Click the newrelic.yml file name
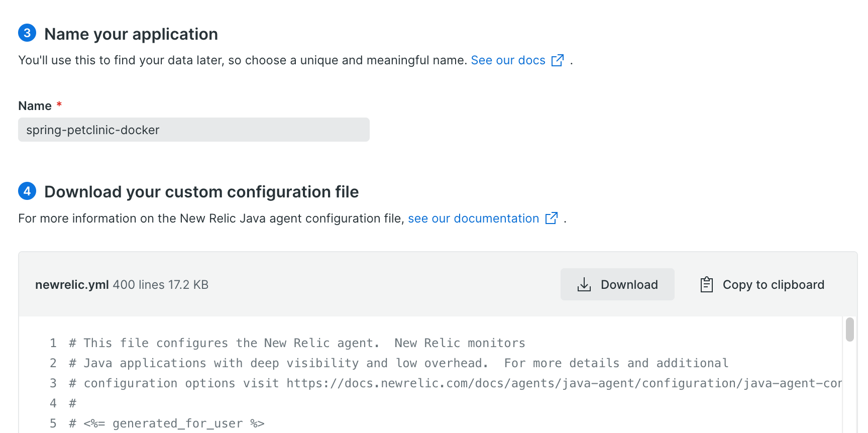The width and height of the screenshot is (868, 433). [x=72, y=285]
